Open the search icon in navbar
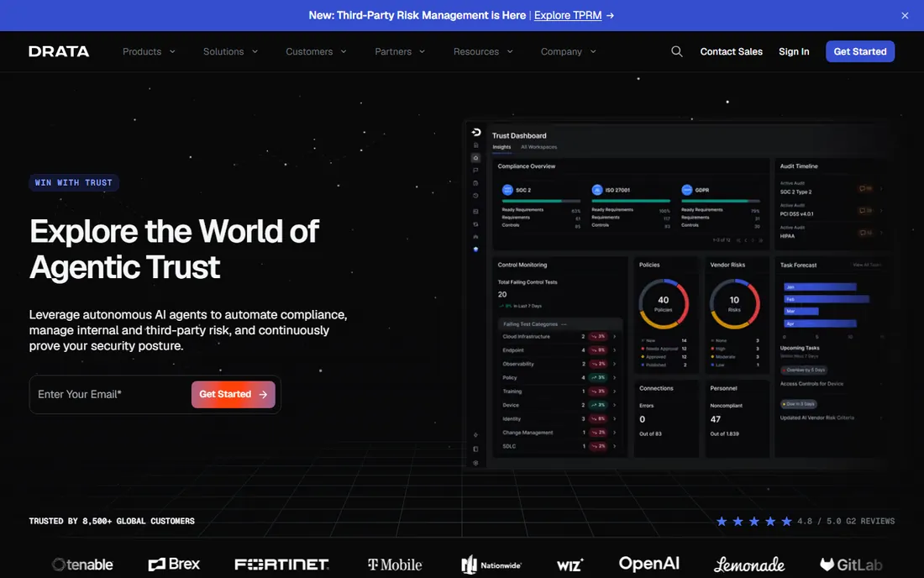924x578 pixels. pos(676,52)
